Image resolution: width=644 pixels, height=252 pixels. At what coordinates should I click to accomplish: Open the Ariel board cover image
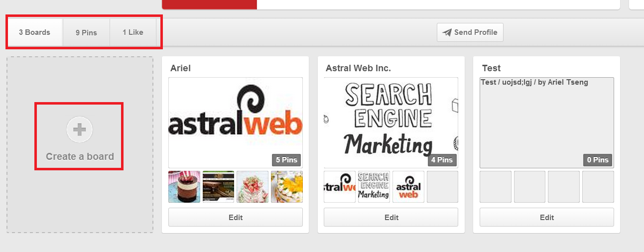click(x=236, y=123)
